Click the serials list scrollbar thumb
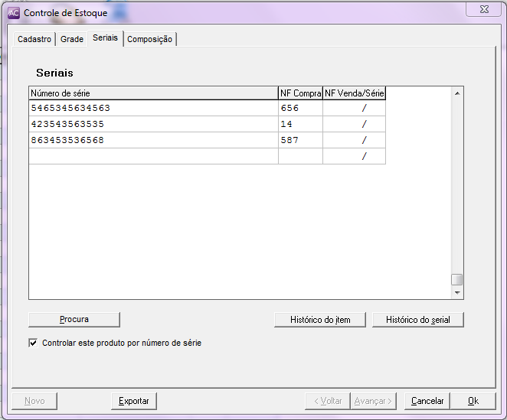 (x=457, y=279)
